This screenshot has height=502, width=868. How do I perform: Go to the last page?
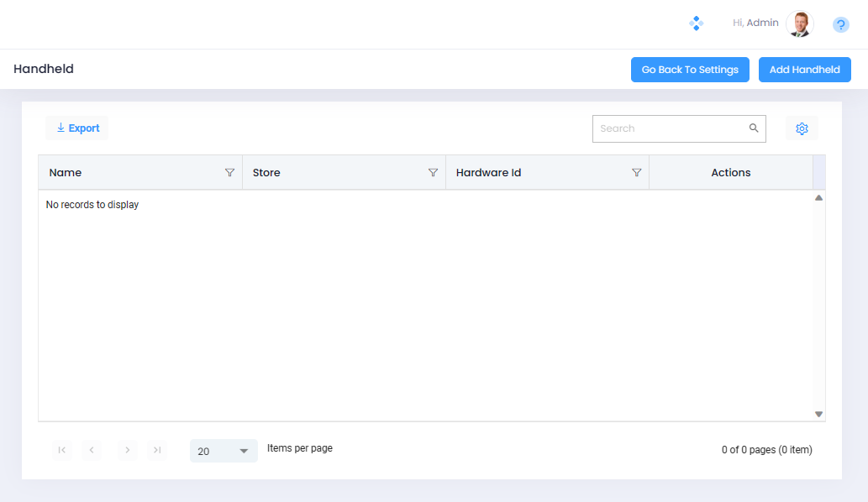tap(157, 451)
